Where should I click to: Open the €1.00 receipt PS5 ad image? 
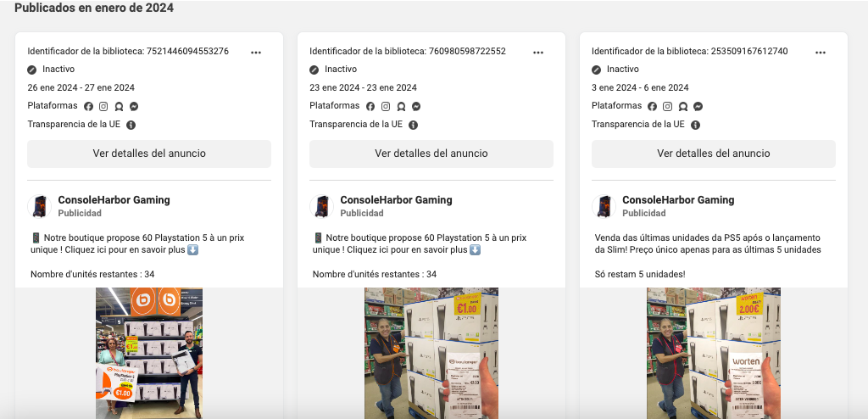click(x=431, y=353)
